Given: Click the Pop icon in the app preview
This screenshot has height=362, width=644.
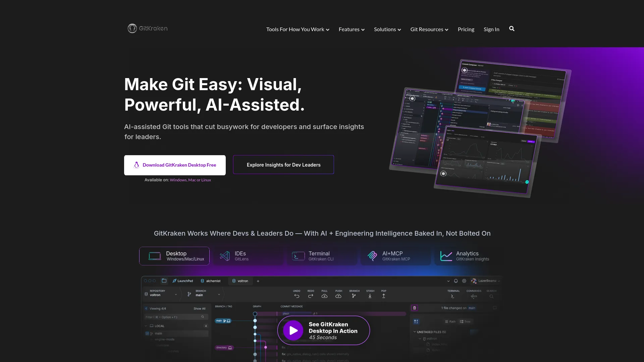Looking at the screenshot, I should [384, 296].
